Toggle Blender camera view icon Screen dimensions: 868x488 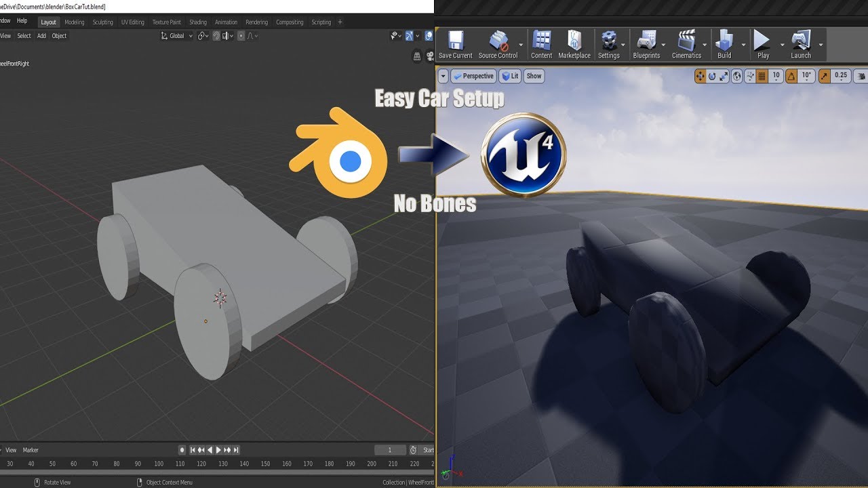click(x=430, y=57)
